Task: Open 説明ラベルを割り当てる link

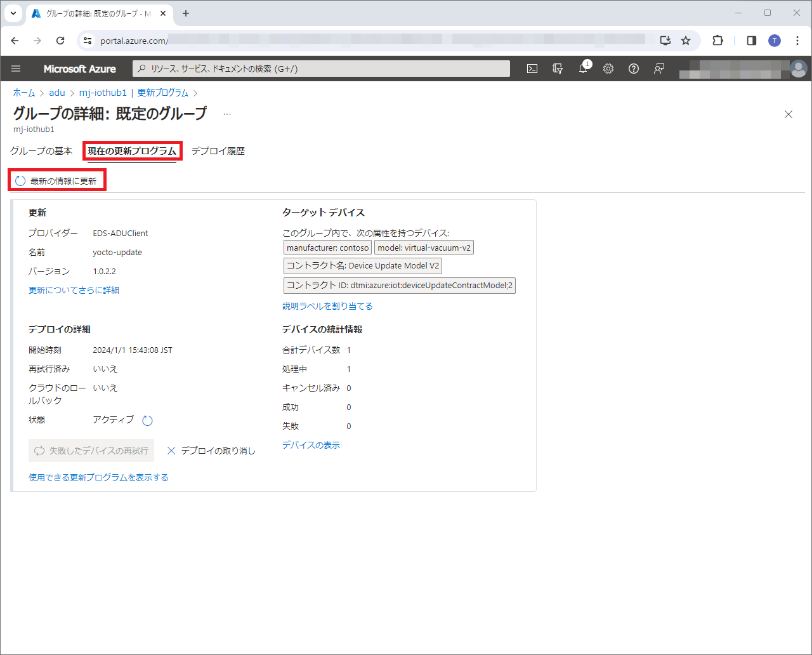Action: (x=327, y=306)
